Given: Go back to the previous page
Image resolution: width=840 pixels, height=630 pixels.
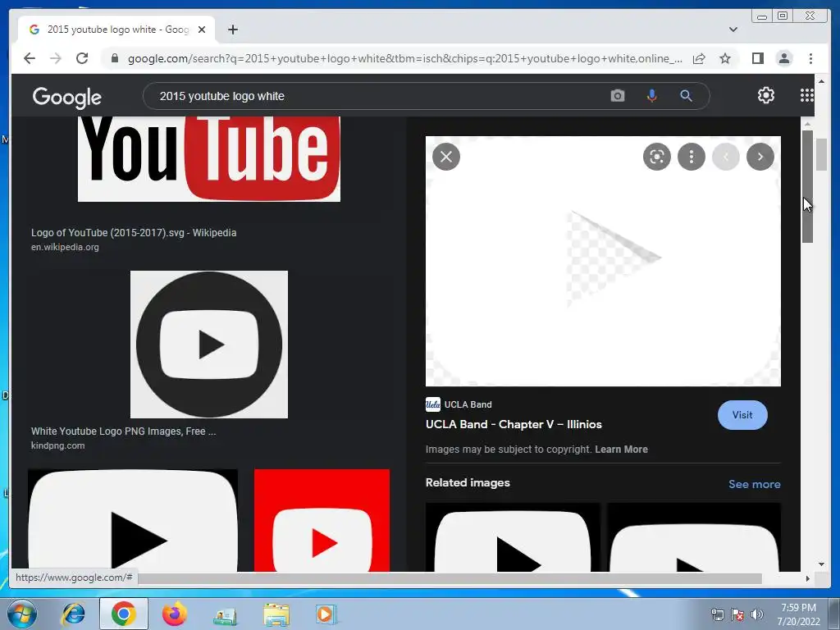Looking at the screenshot, I should click(30, 58).
